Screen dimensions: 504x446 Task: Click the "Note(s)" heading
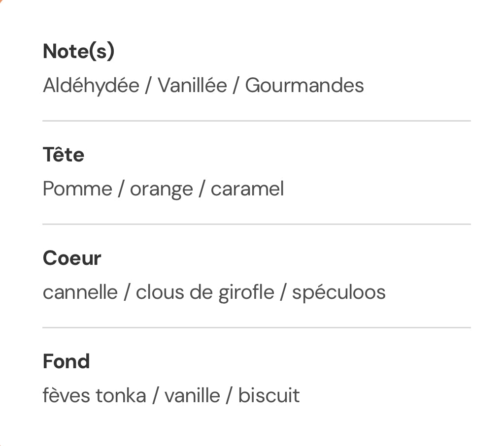(78, 51)
